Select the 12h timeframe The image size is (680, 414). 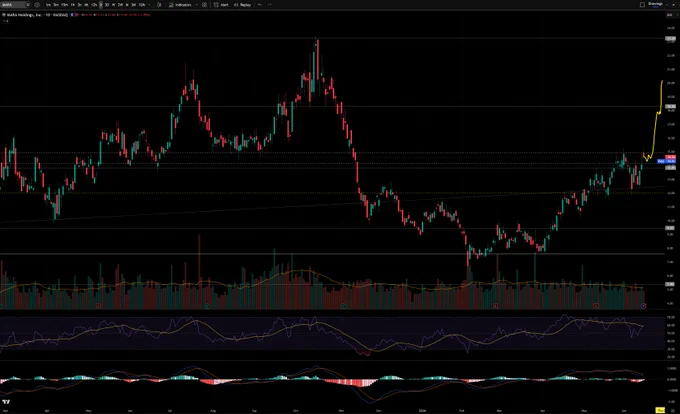click(94, 5)
